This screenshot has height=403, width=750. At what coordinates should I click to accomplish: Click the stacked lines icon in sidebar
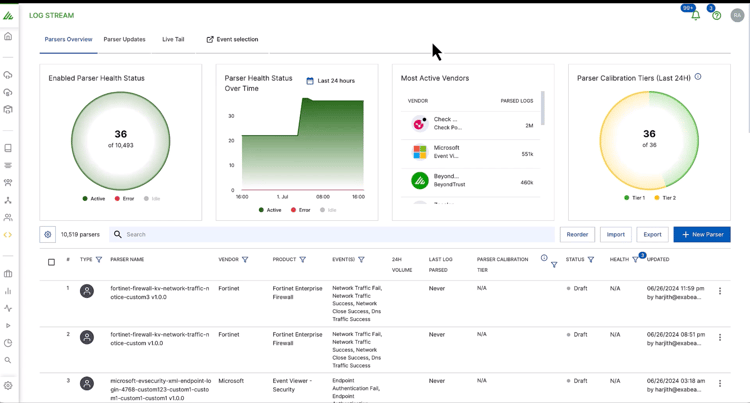point(8,165)
